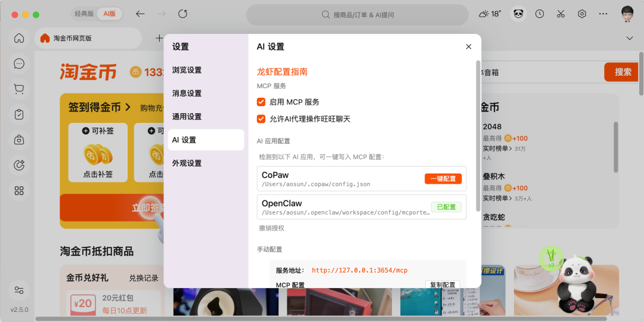Image resolution: width=644 pixels, height=322 pixels.
Task: Click 复制配置 button
Action: pyautogui.click(x=442, y=285)
